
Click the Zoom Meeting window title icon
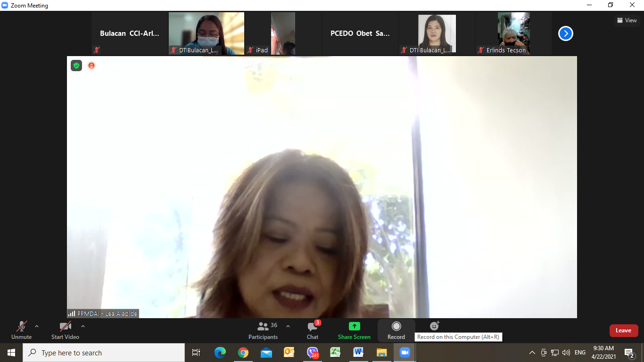5,5
